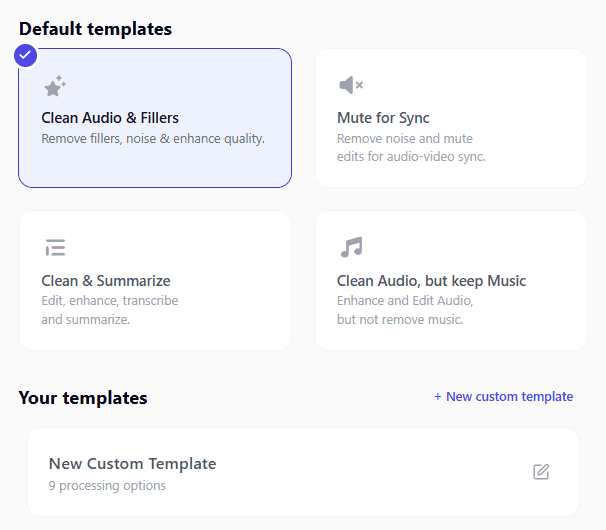This screenshot has height=530, width=606.
Task: Click the muted speaker icon
Action: (x=351, y=85)
